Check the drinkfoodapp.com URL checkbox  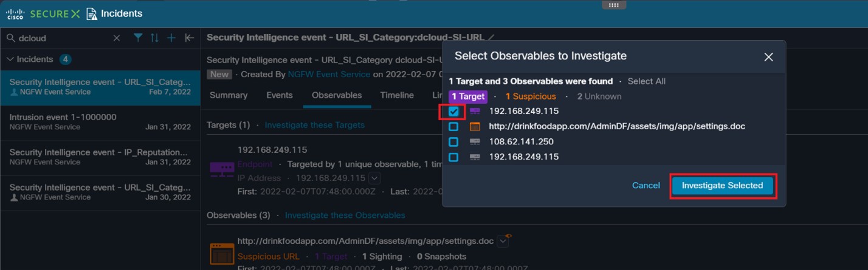453,127
